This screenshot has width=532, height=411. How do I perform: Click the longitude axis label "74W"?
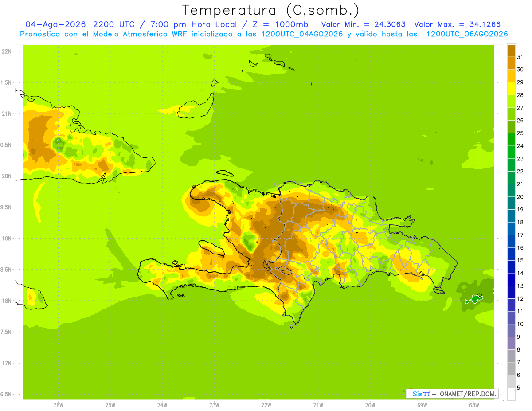click(x=162, y=405)
